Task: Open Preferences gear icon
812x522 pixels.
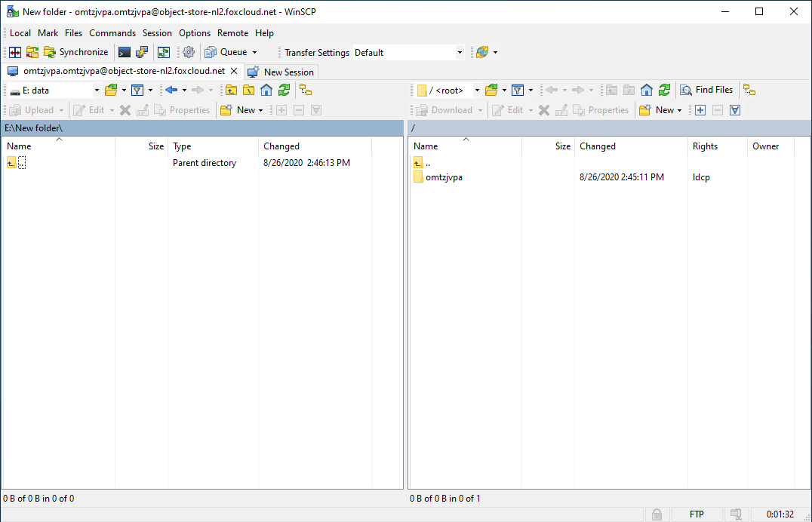Action: tap(189, 52)
